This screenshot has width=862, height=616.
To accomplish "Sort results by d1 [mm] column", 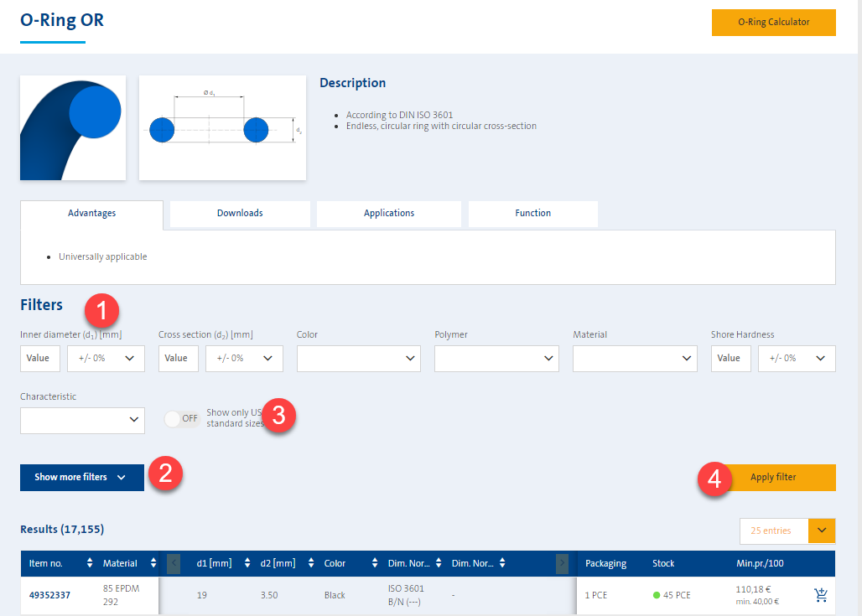I will [x=247, y=563].
